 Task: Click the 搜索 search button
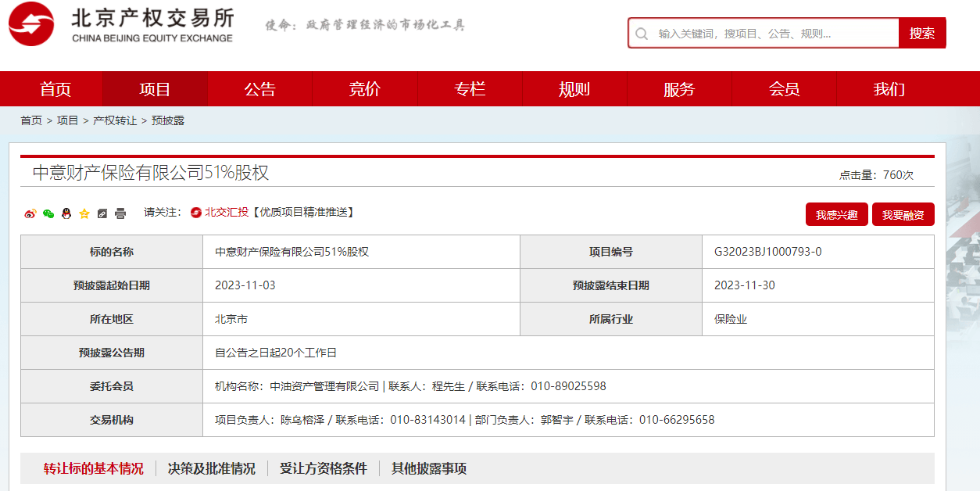pyautogui.click(x=922, y=33)
